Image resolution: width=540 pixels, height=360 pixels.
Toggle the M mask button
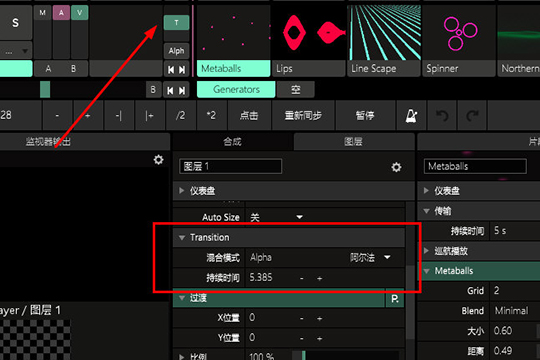(42, 13)
